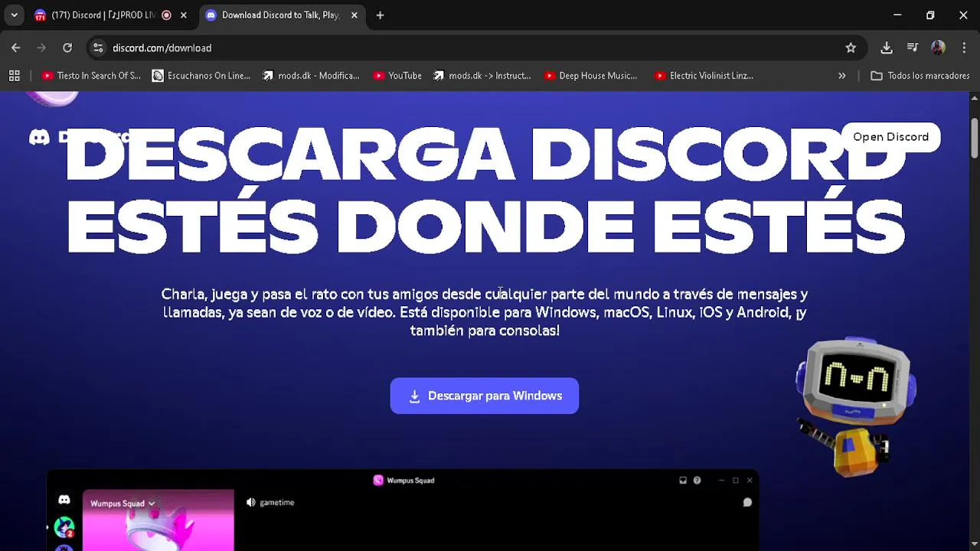This screenshot has width=980, height=551.
Task: Click the robot mascot illustration
Action: tap(854, 406)
